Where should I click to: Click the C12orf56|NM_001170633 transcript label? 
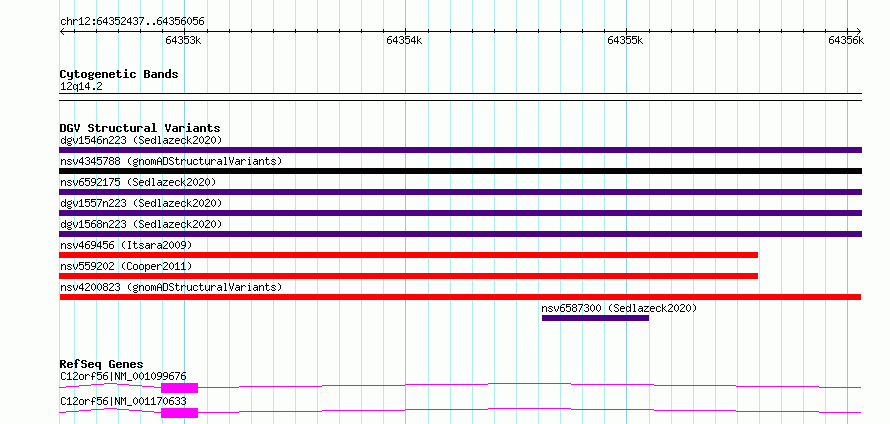pyautogui.click(x=123, y=401)
